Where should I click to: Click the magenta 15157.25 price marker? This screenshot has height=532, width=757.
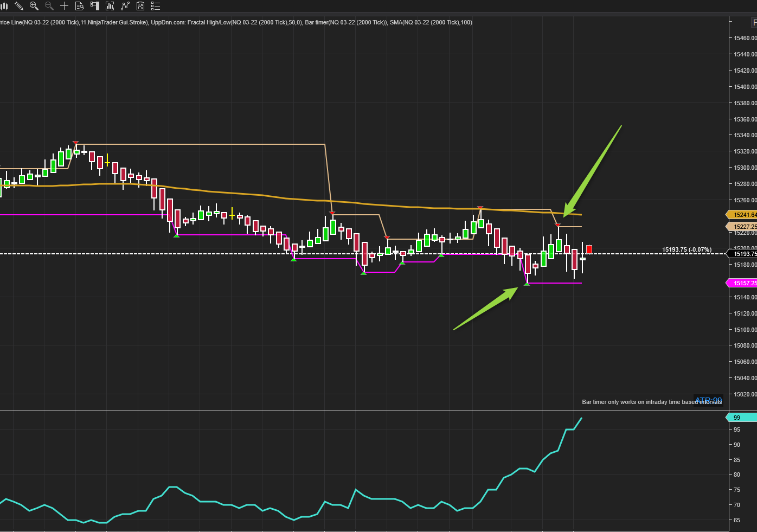click(x=742, y=283)
